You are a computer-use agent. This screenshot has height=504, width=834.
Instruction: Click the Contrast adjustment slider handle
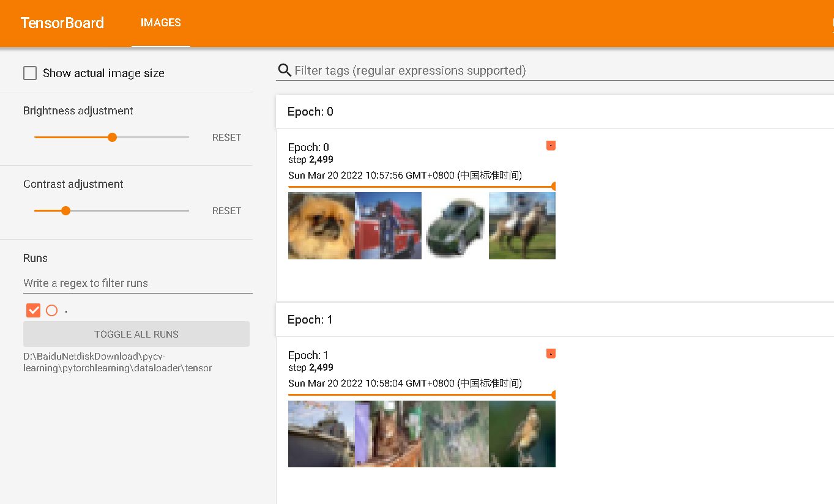point(66,211)
